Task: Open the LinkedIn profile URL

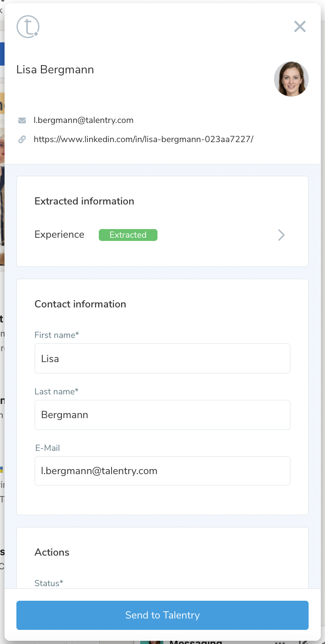Action: pyautogui.click(x=143, y=139)
